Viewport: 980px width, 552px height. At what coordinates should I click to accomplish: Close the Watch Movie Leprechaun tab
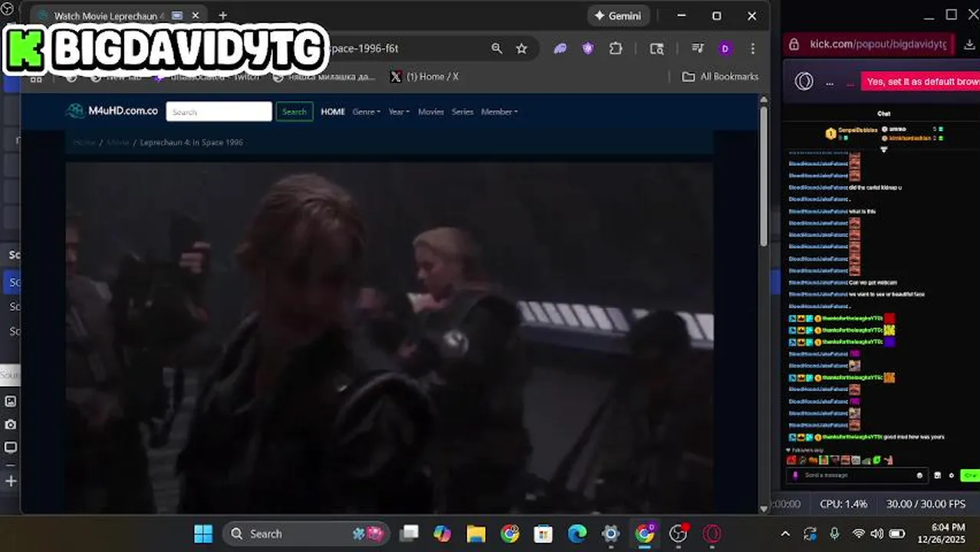point(196,15)
